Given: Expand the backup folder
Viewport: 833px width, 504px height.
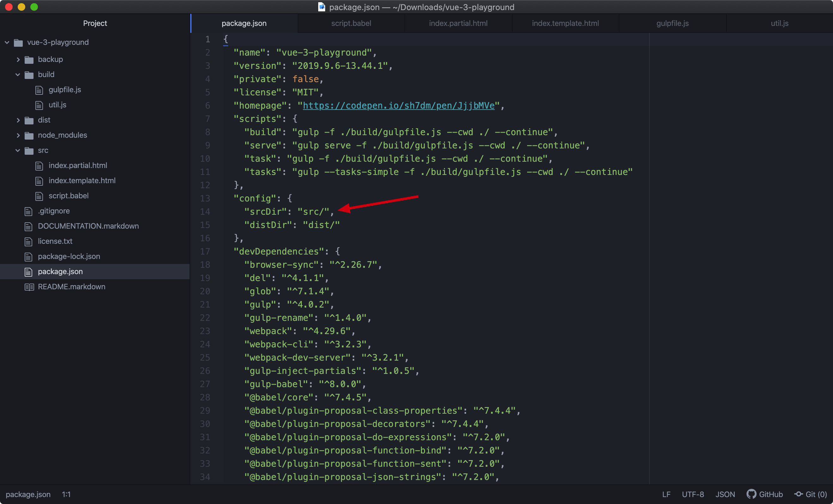Looking at the screenshot, I should 18,59.
